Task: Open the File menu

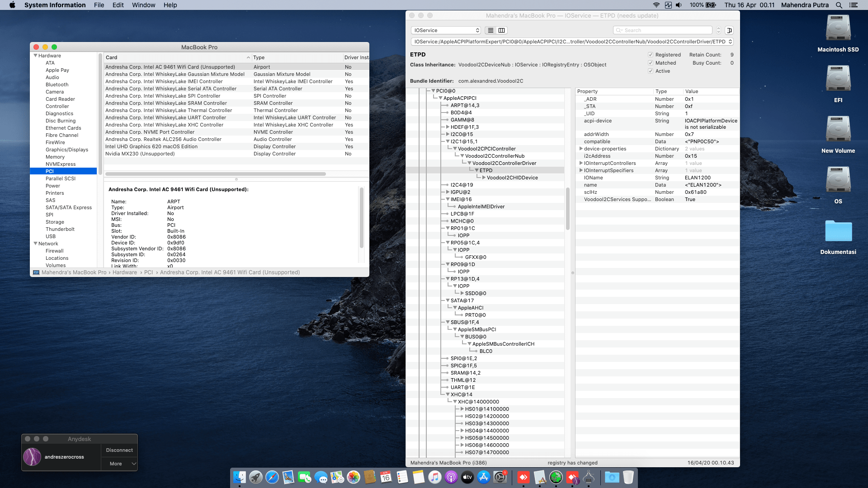Action: click(99, 5)
